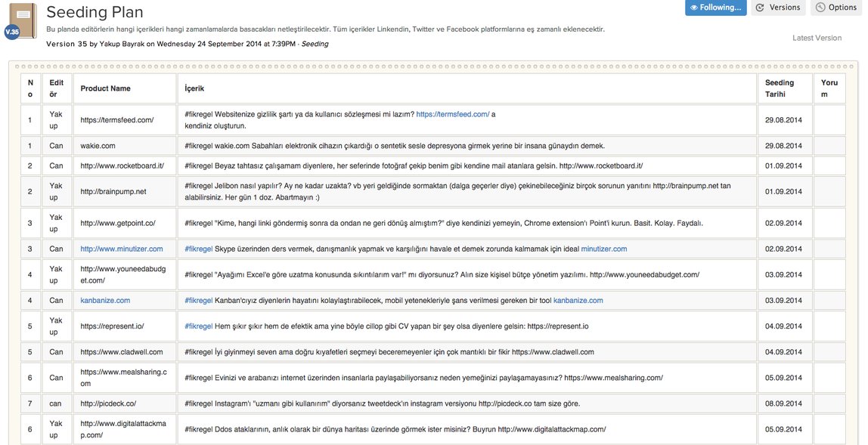Image resolution: width=868 pixels, height=445 pixels.
Task: Open kanbanize.com link in Product Name column
Action: [x=105, y=301]
